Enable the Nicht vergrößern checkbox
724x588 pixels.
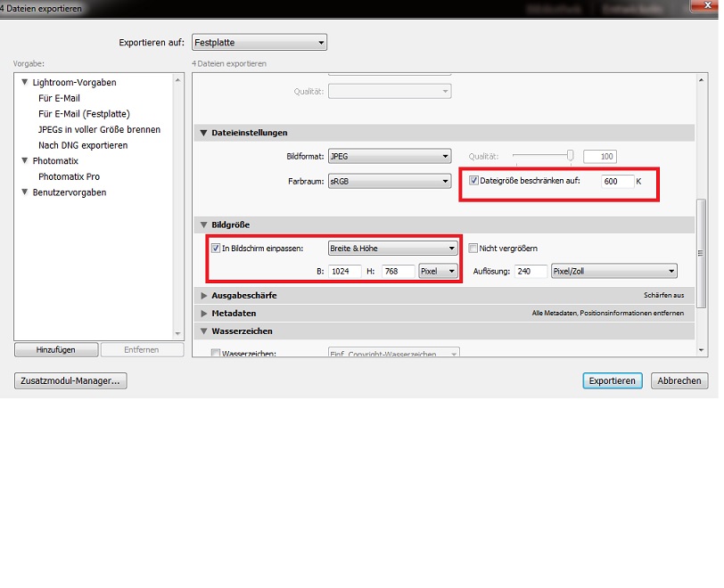click(473, 249)
